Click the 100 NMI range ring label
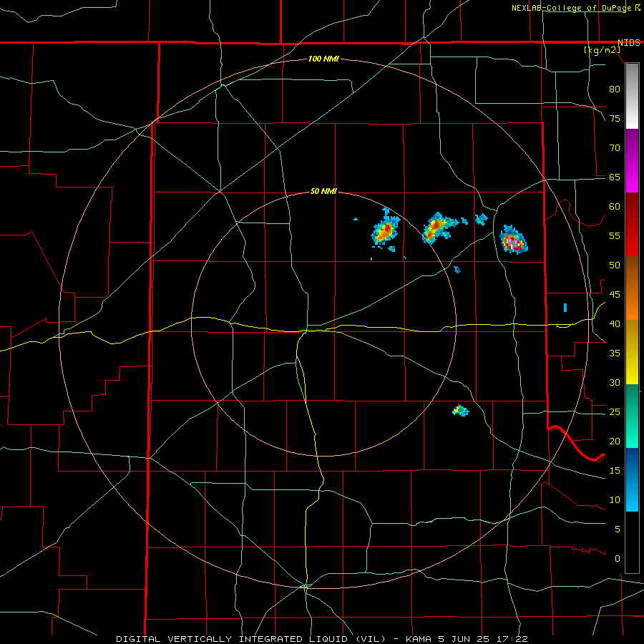644x644 pixels. pyautogui.click(x=323, y=59)
